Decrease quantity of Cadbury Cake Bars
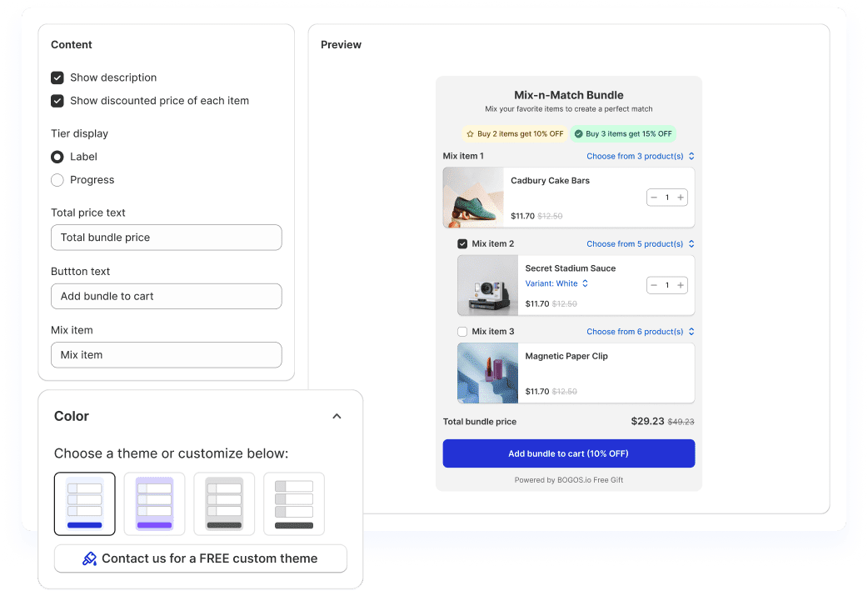This screenshot has width=868, height=591. point(654,198)
